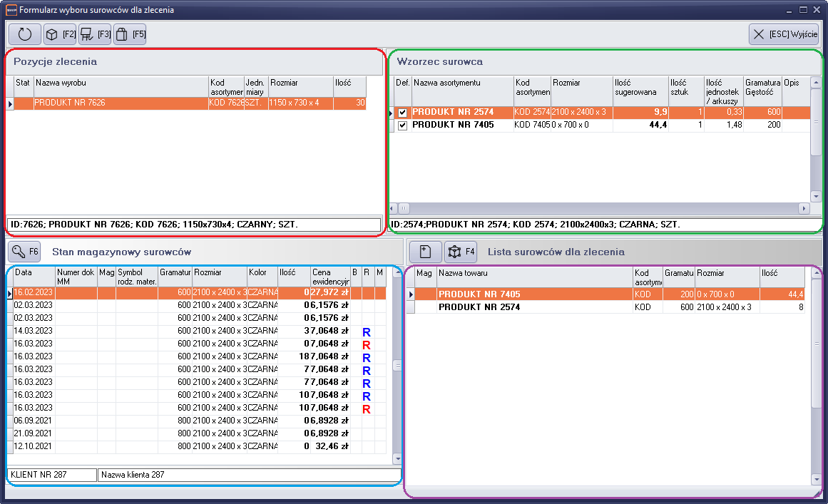Click the F4 cube icon button
This screenshot has height=504, width=828.
[x=461, y=251]
